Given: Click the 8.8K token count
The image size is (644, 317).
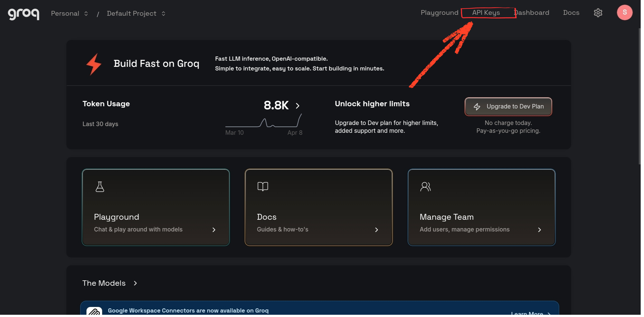Looking at the screenshot, I should (x=276, y=105).
